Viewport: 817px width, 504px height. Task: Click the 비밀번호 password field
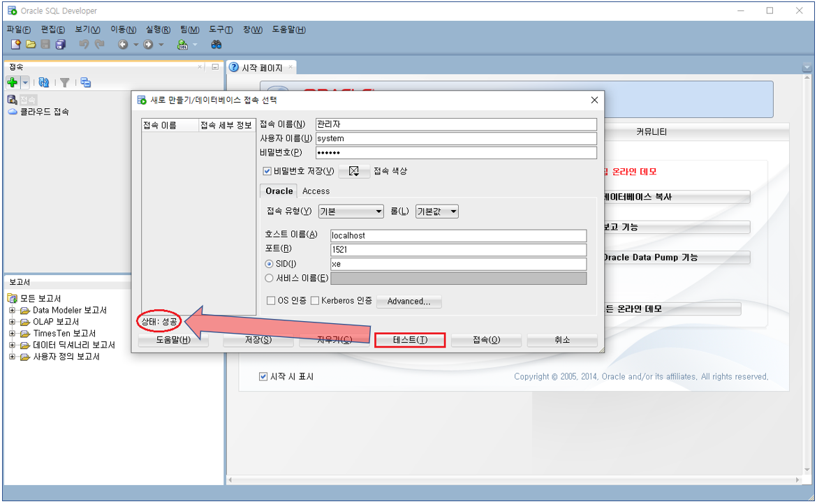tap(456, 153)
